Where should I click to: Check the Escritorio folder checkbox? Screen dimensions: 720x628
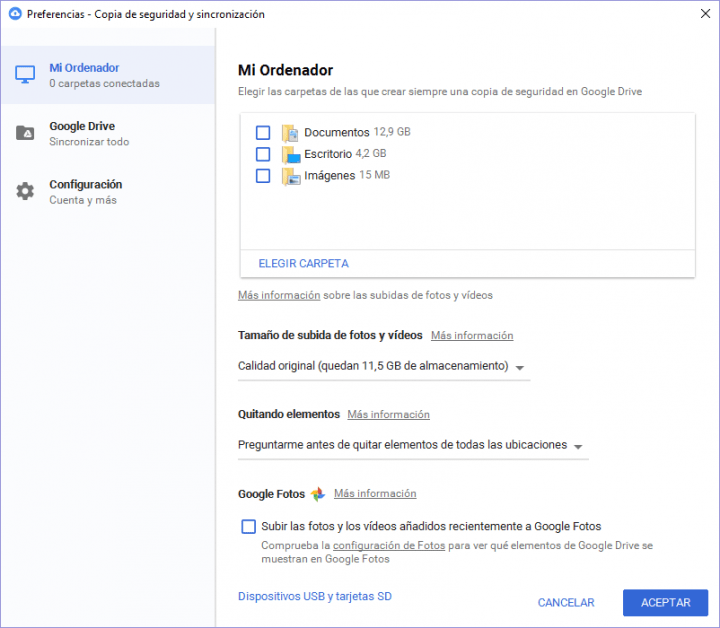click(263, 154)
